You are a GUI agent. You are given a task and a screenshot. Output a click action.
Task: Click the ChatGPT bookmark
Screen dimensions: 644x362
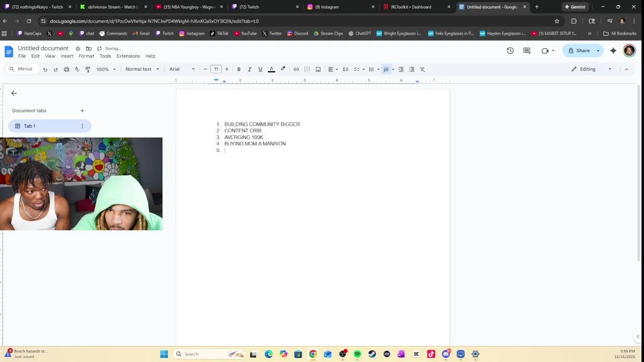(359, 34)
